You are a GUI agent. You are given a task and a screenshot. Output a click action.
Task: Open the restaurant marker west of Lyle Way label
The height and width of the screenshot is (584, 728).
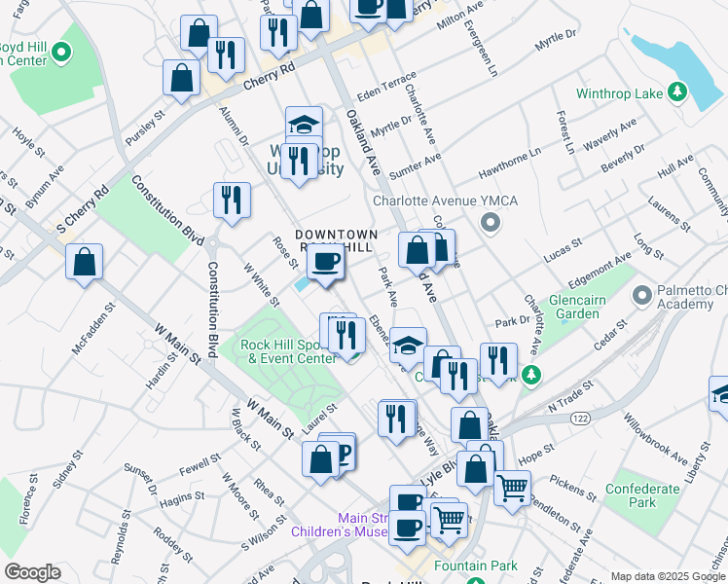click(x=396, y=420)
